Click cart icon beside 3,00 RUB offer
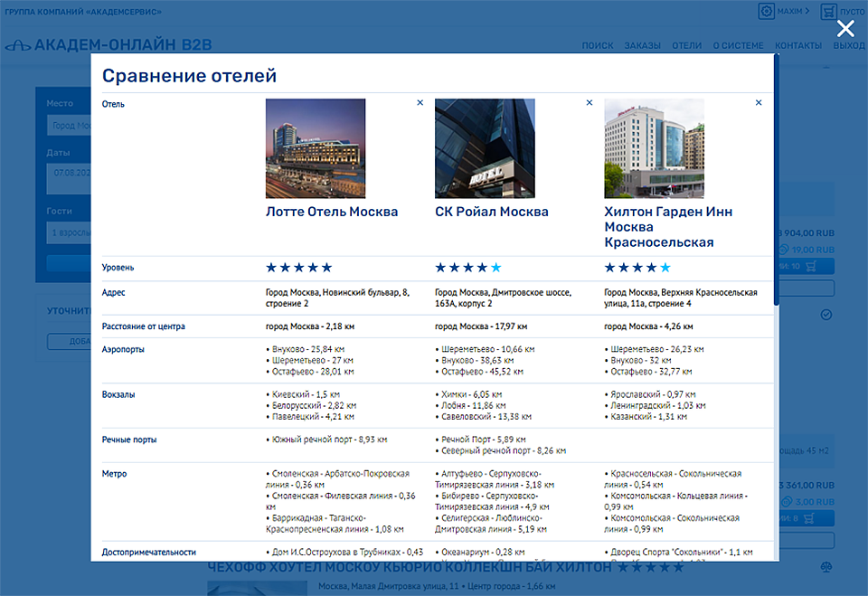868x596 pixels. tap(808, 518)
